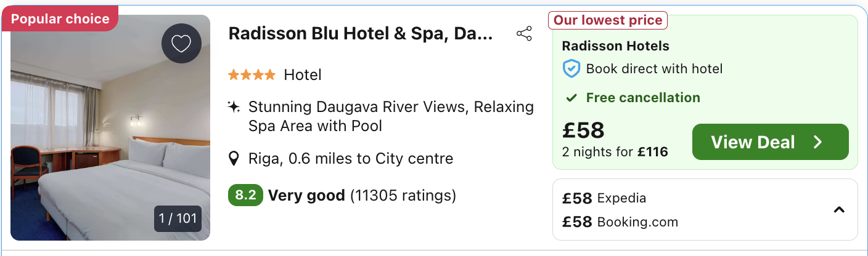Click the 8.2 rating score badge
Viewport: 868px width, 256px height.
click(x=245, y=196)
